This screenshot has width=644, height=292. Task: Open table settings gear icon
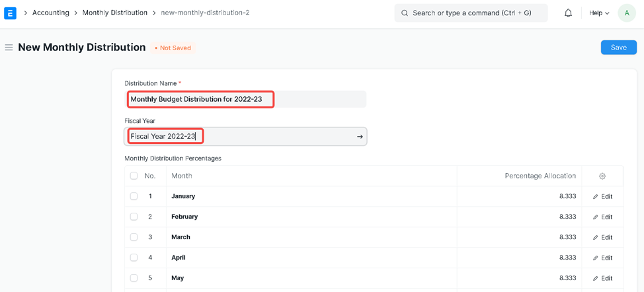602,176
